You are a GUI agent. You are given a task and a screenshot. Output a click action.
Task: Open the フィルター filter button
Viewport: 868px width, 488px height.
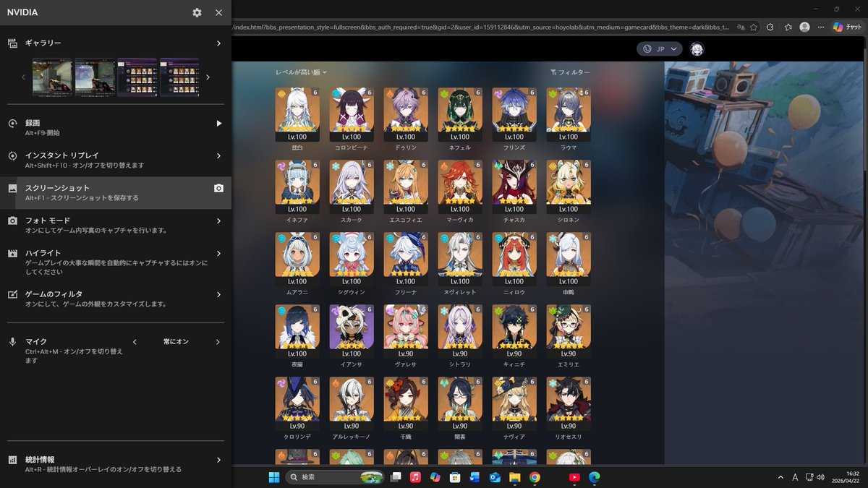coord(570,72)
